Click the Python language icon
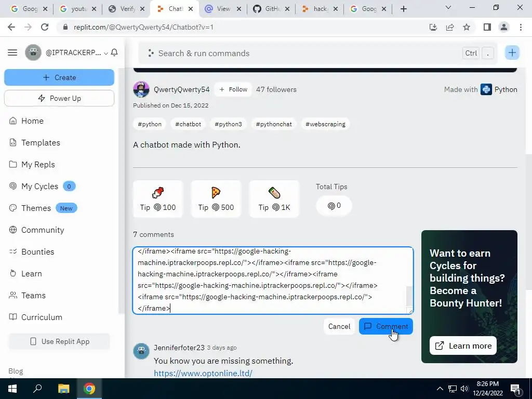The image size is (532, 399). pos(486,89)
